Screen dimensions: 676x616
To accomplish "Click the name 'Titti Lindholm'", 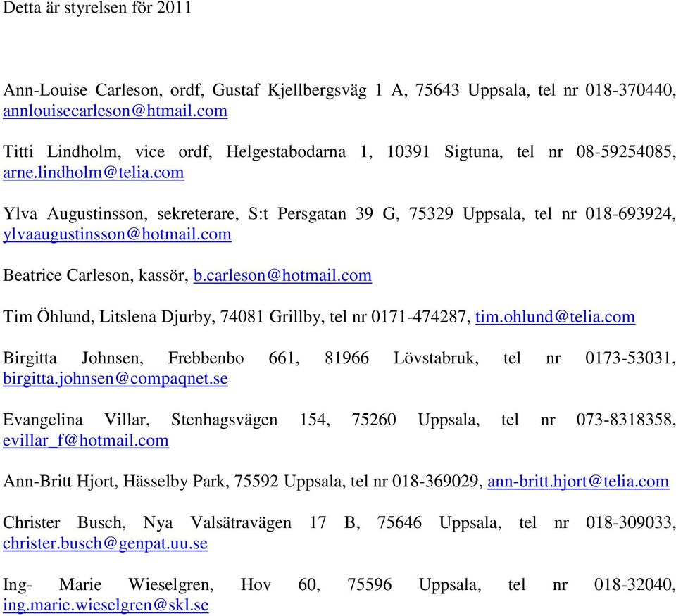I will coord(62,152).
